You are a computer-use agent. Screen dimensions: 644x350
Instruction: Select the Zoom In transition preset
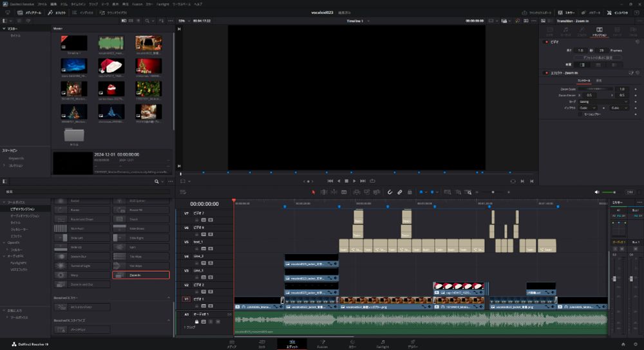[140, 275]
